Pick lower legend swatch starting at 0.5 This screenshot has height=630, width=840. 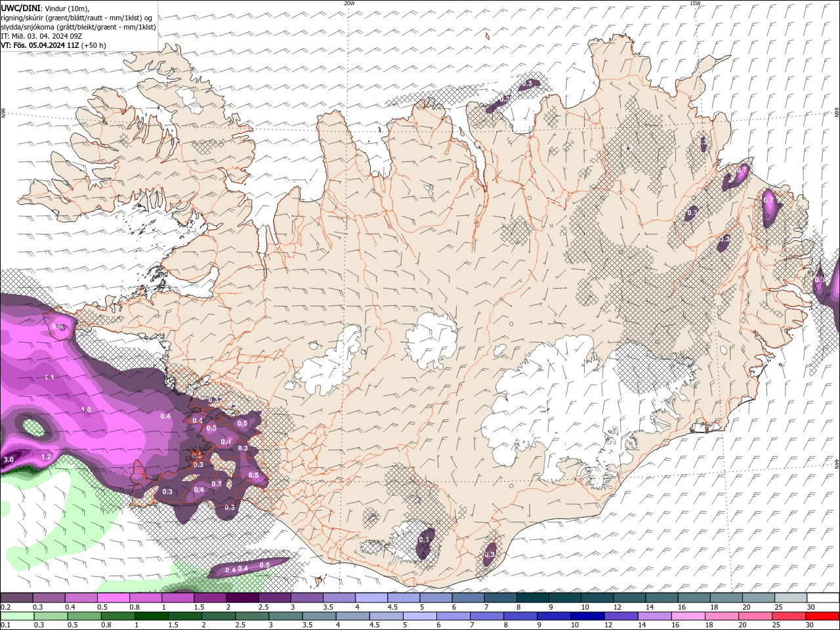click(x=84, y=616)
